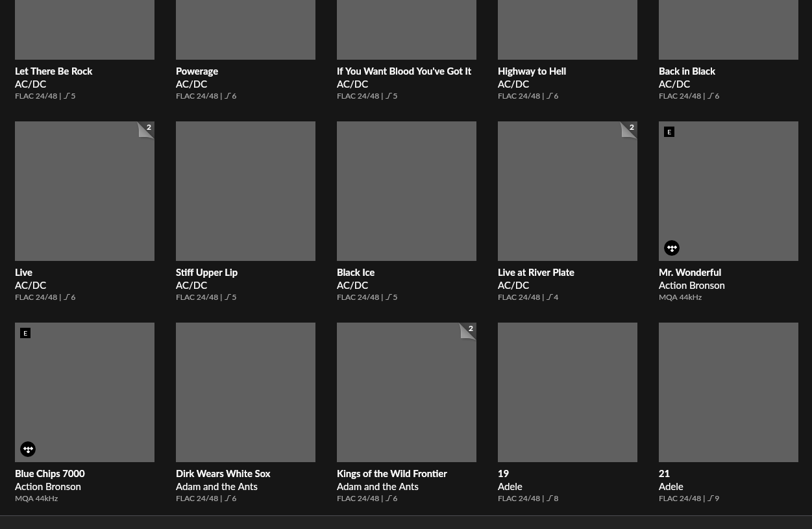Select the Back in Black title
The image size is (812, 529).
687,71
